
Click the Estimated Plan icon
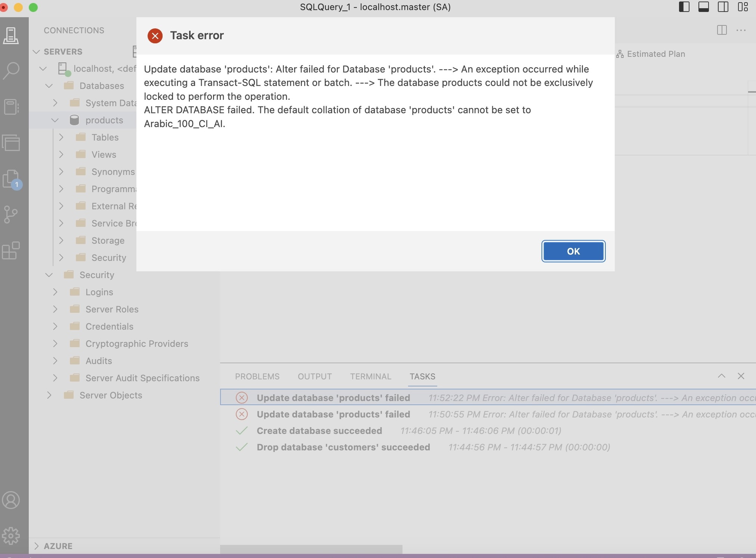coord(620,54)
